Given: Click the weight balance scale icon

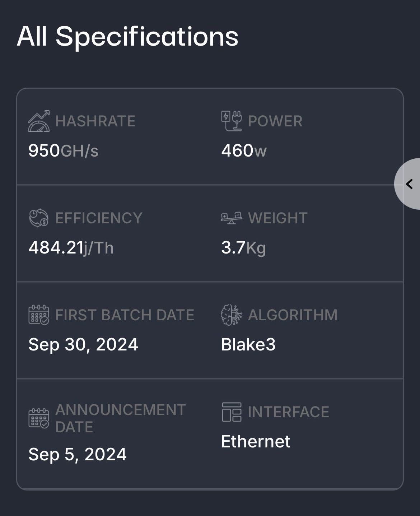Looking at the screenshot, I should coord(232,218).
